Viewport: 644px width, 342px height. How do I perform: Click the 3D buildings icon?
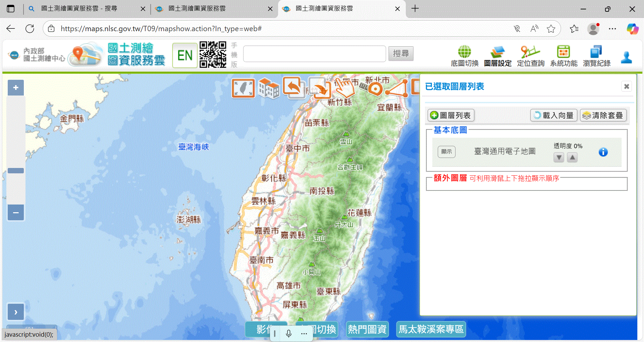269,88
